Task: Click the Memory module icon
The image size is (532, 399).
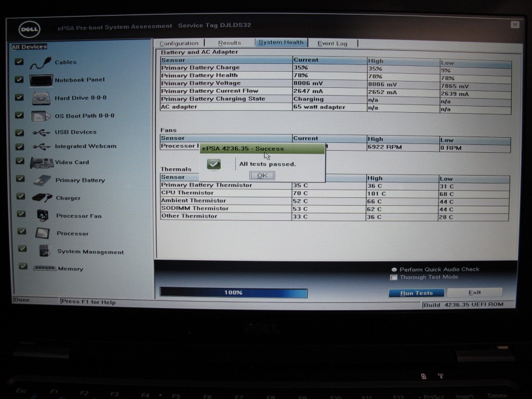Action: 45,268
